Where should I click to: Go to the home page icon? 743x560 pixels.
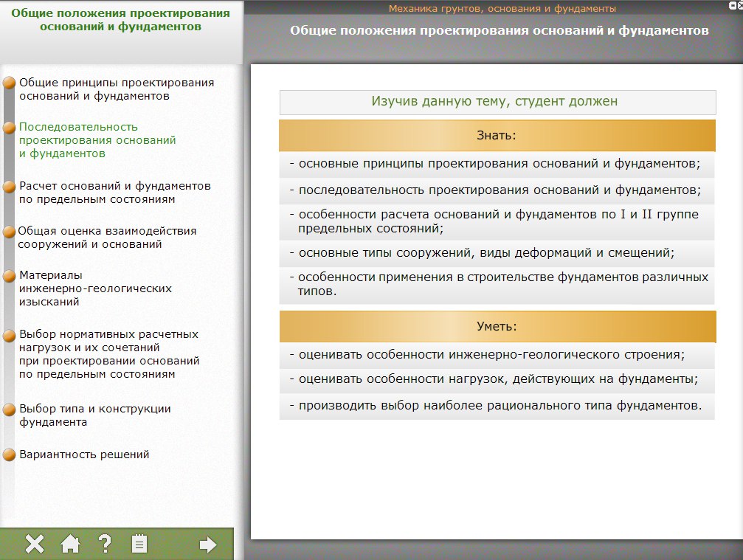tap(70, 545)
